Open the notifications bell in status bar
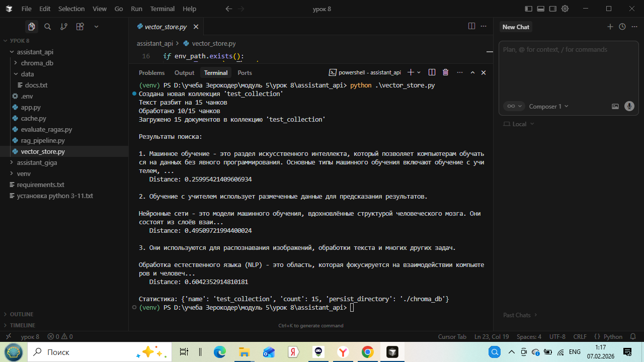644x362 pixels. (x=633, y=336)
